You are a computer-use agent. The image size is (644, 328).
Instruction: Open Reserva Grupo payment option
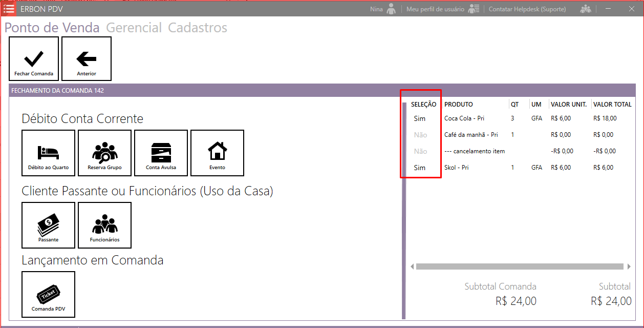point(104,153)
